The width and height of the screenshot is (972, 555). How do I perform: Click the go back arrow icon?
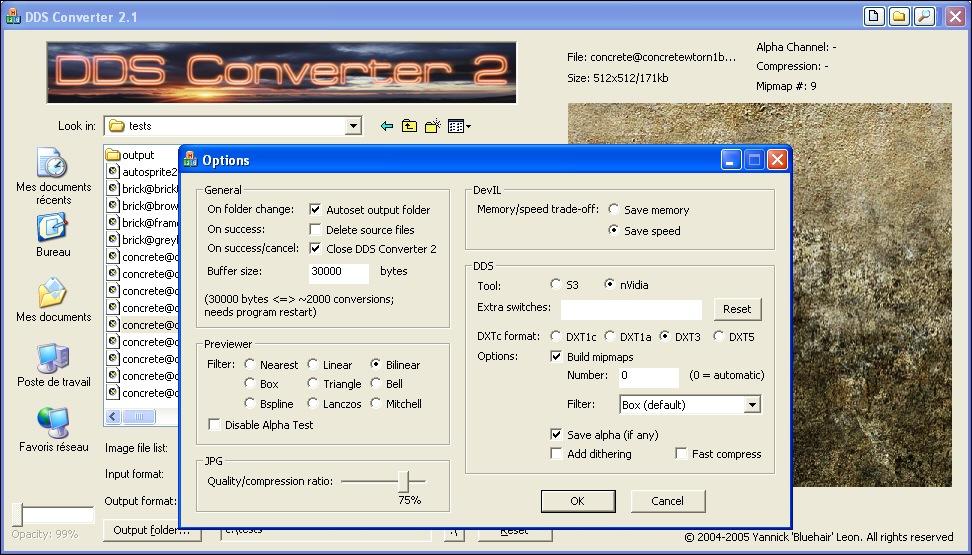pos(387,126)
